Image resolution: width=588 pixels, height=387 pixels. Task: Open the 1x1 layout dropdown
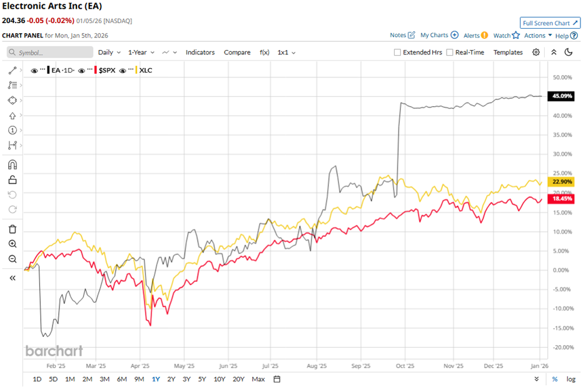pyautogui.click(x=286, y=53)
